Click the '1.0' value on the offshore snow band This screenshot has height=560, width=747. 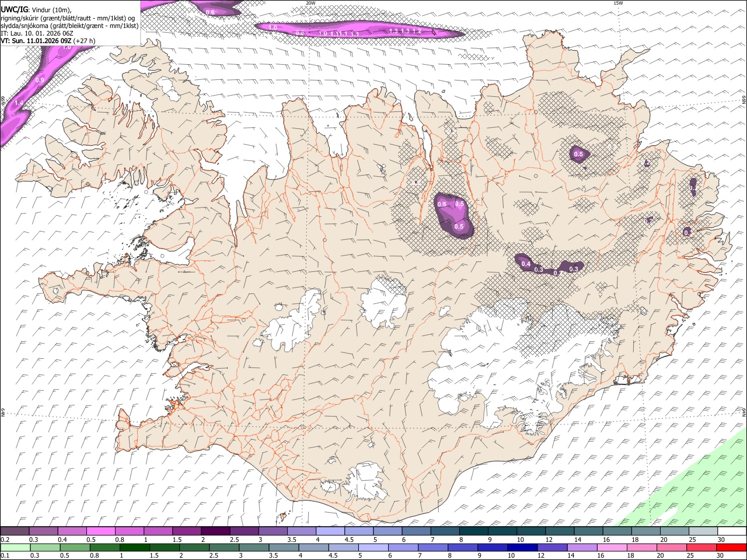(x=273, y=27)
